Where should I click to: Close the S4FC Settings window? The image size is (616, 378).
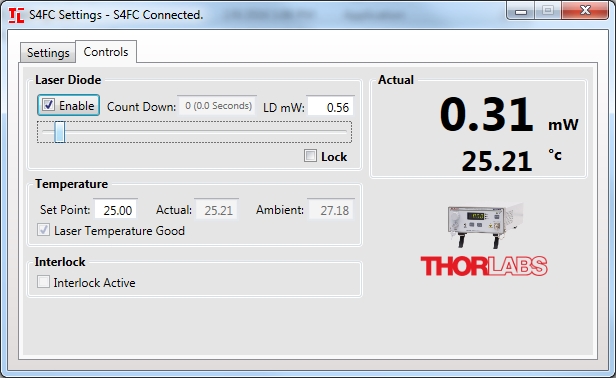tap(585, 11)
